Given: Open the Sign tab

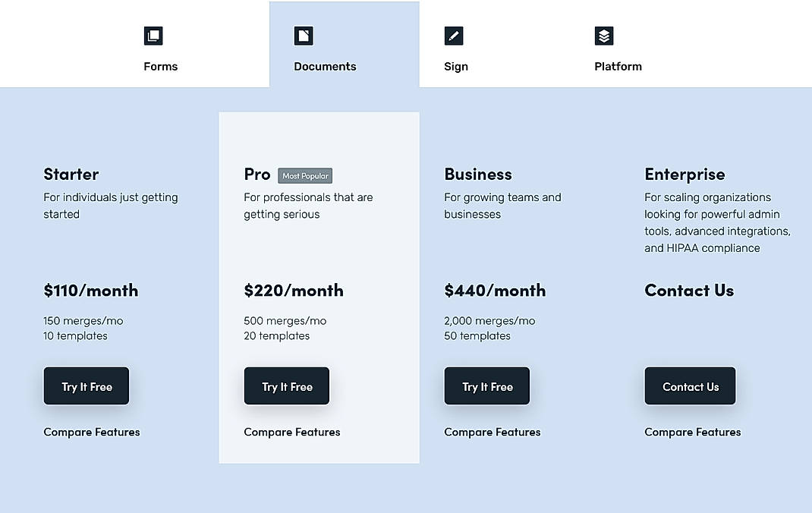Looking at the screenshot, I should point(455,66).
